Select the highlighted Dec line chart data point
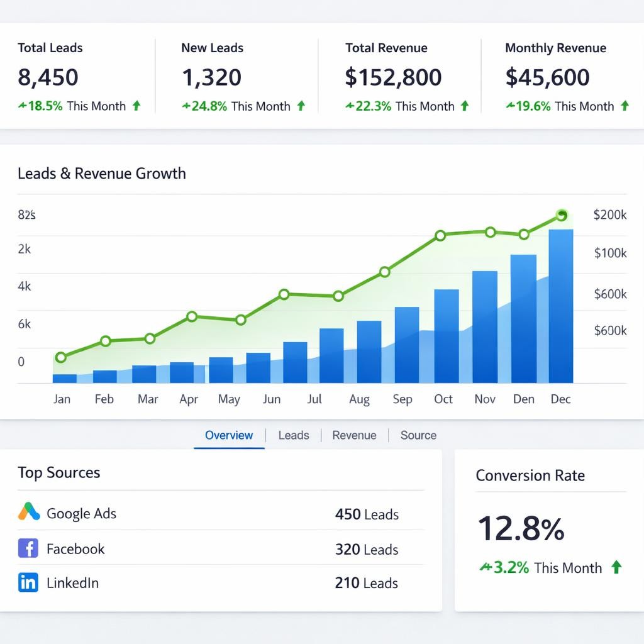 (562, 215)
